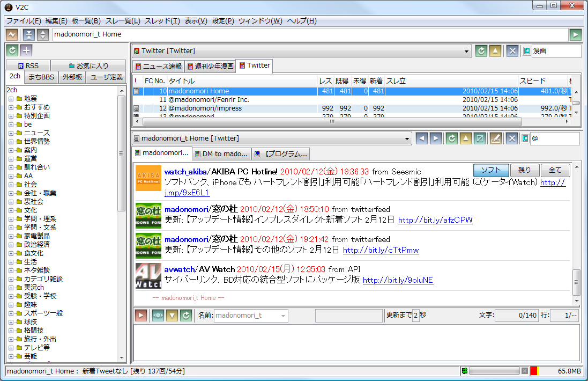
Task: Click the close icon beside Twitter board dropdown
Action: click(513, 50)
